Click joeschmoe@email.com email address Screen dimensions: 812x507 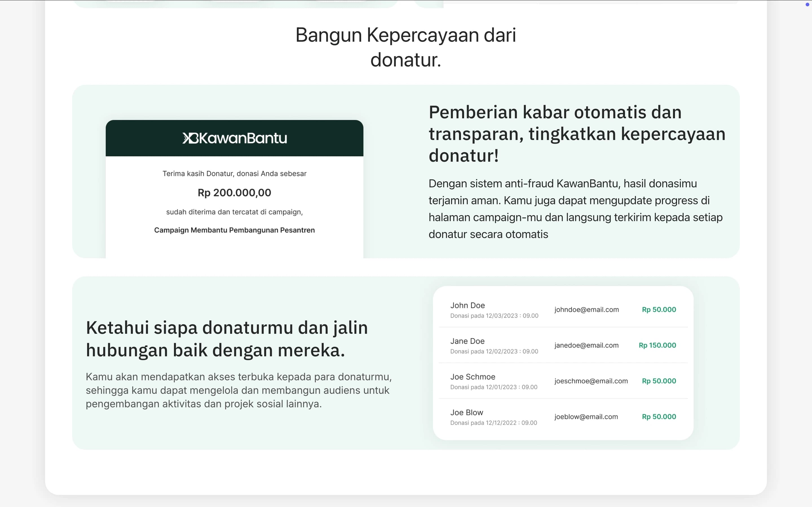[x=591, y=381]
